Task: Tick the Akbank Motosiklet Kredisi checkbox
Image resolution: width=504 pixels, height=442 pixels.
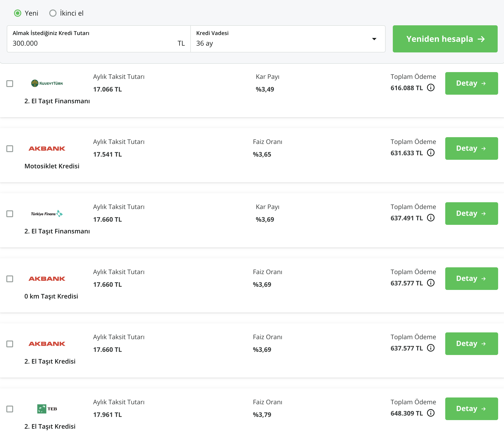Action: (x=10, y=149)
